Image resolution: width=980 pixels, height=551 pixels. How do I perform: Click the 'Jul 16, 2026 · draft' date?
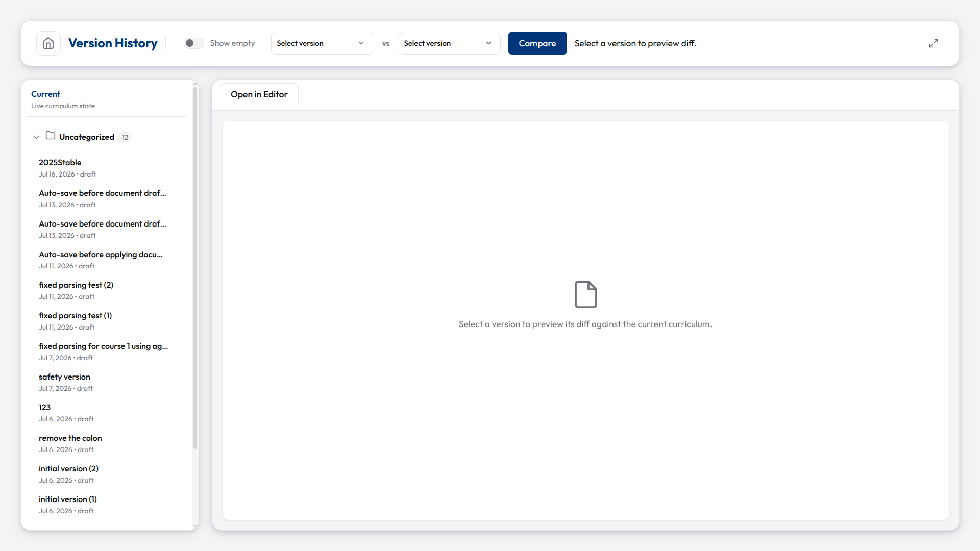[x=67, y=174]
